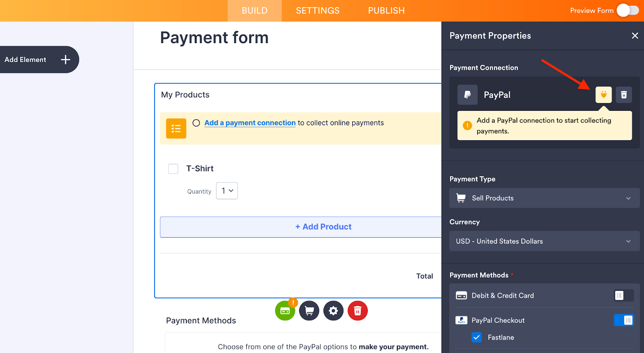The width and height of the screenshot is (644, 353).
Task: Open payment element settings via gear icon
Action: [x=333, y=310]
